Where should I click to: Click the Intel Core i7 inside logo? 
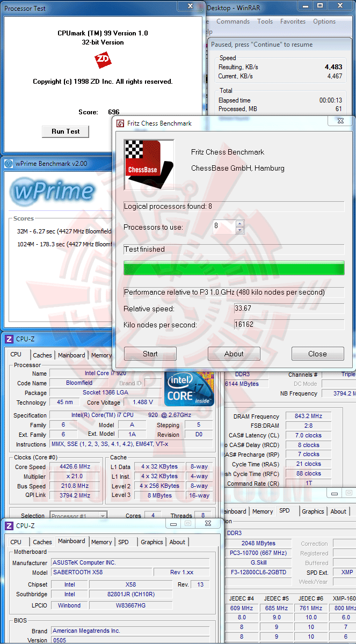pos(189,387)
